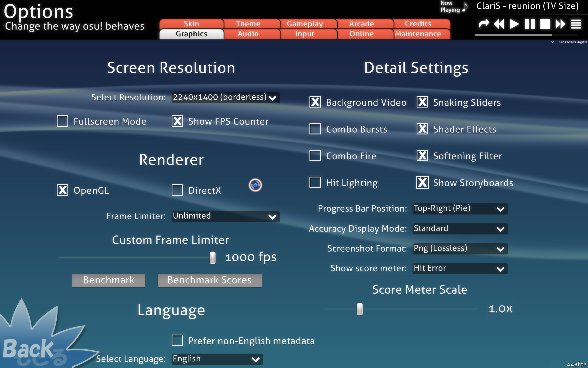Skip to the next track
This screenshot has height=368, width=588.
click(x=560, y=24)
